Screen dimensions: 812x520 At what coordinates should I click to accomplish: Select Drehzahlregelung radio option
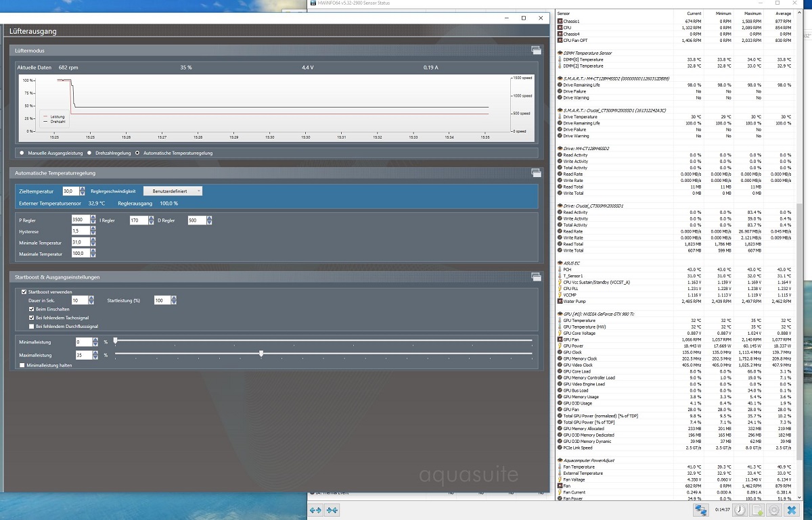click(x=89, y=153)
